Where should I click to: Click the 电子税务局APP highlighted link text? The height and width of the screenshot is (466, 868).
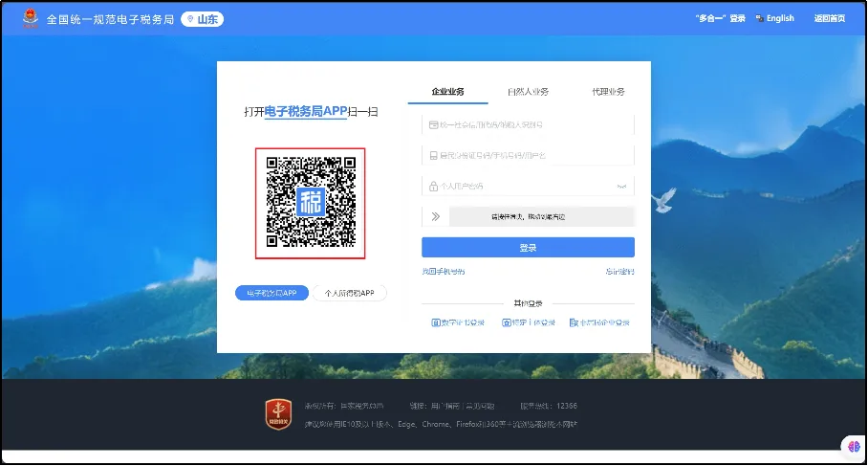[x=306, y=111]
